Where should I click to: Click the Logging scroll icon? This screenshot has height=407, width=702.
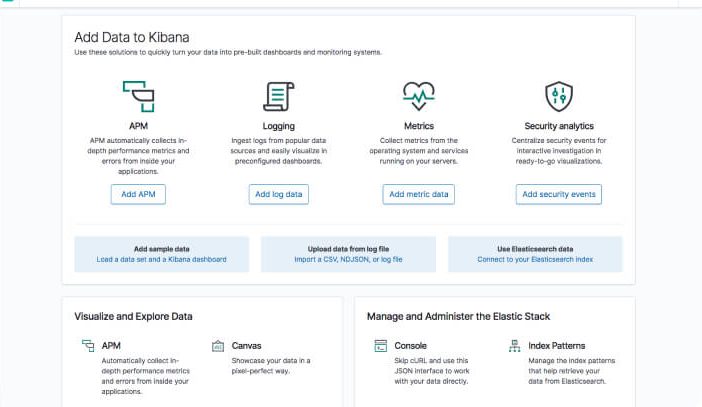coord(278,96)
